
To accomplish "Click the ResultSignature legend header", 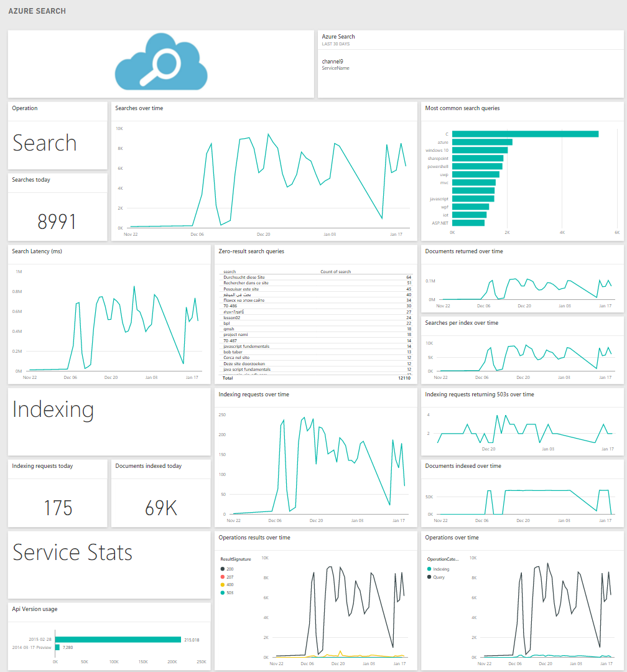I will (235, 559).
